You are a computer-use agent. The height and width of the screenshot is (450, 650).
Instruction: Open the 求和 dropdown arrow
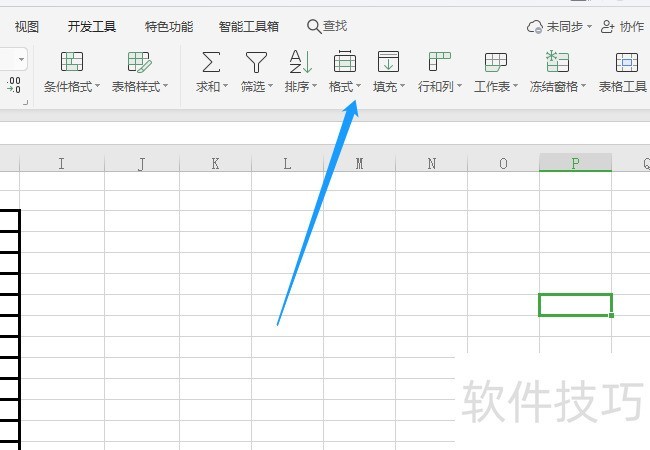coord(226,86)
